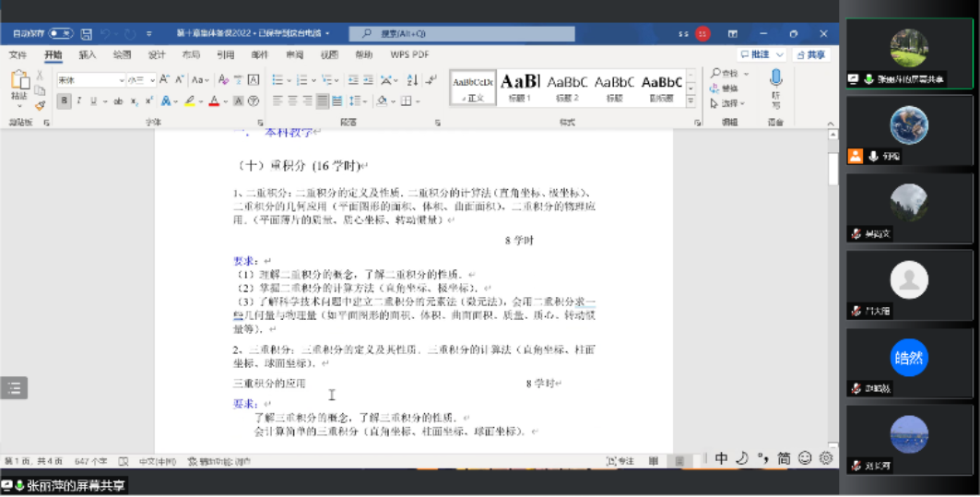Click the Paste clipboard icon
980x497 pixels.
point(18,85)
